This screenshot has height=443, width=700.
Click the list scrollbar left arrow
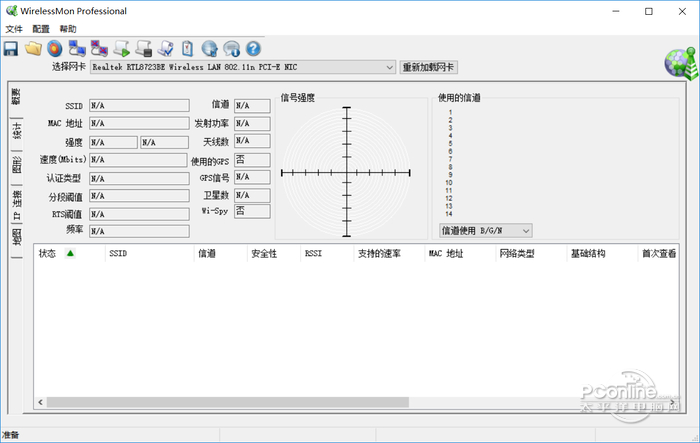click(x=40, y=402)
